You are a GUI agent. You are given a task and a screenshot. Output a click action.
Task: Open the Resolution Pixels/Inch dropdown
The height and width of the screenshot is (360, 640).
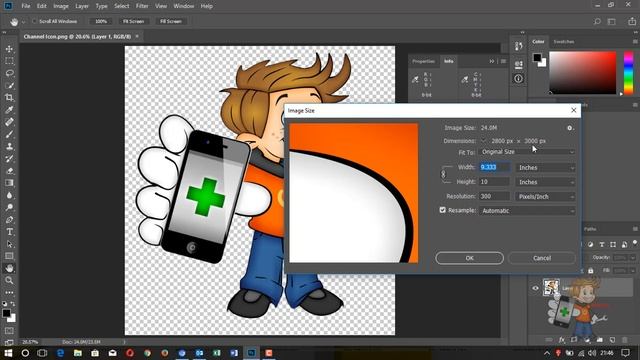coord(545,196)
